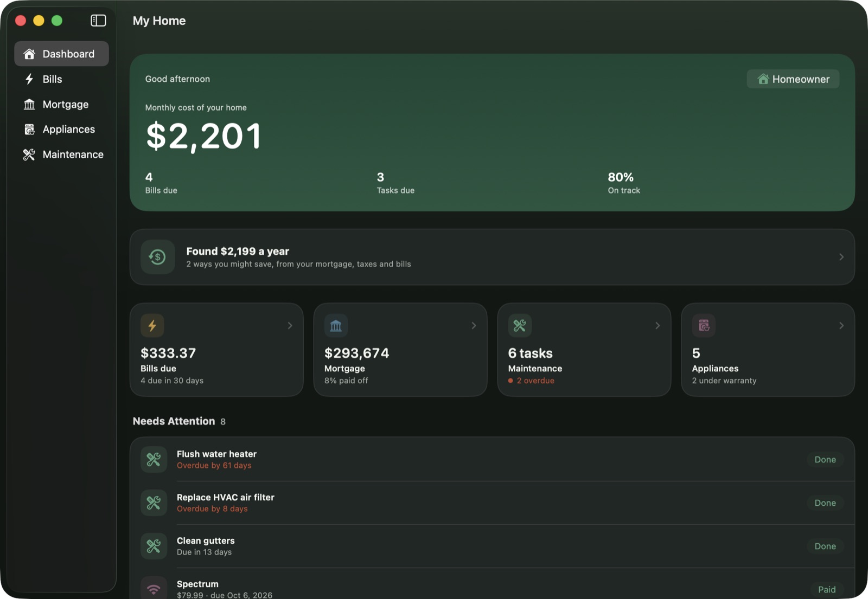
Task: Click the Appliances washer sidebar icon
Action: tap(29, 129)
